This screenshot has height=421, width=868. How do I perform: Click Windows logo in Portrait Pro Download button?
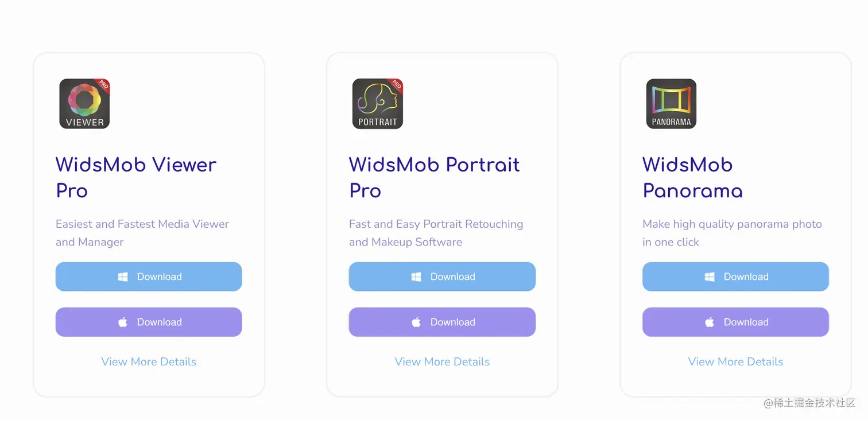pos(416,277)
